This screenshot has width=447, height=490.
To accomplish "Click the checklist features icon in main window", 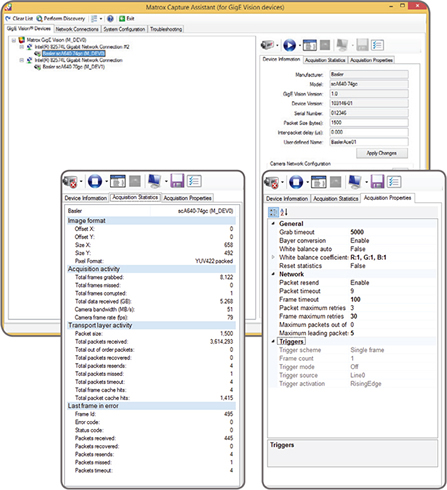I will click(377, 45).
